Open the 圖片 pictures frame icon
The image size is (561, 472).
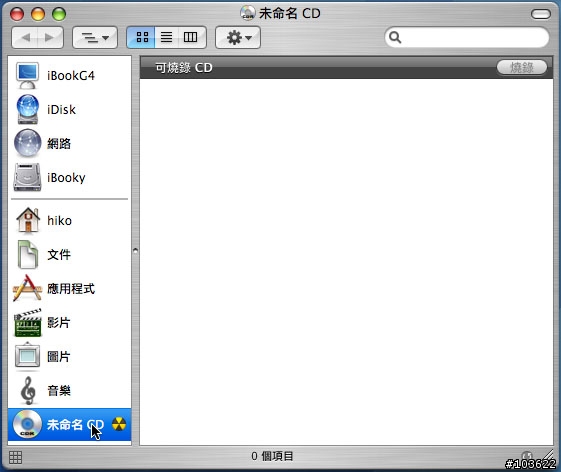[x=28, y=356]
